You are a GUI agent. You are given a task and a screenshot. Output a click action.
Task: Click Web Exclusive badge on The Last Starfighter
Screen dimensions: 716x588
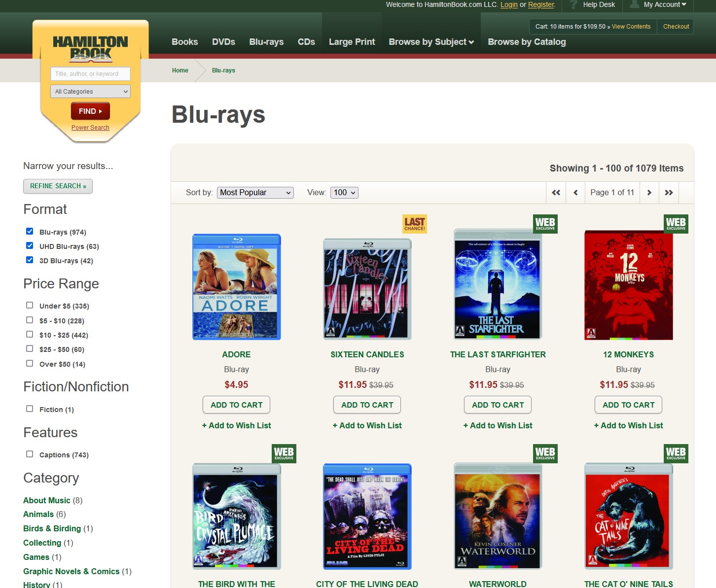[545, 224]
